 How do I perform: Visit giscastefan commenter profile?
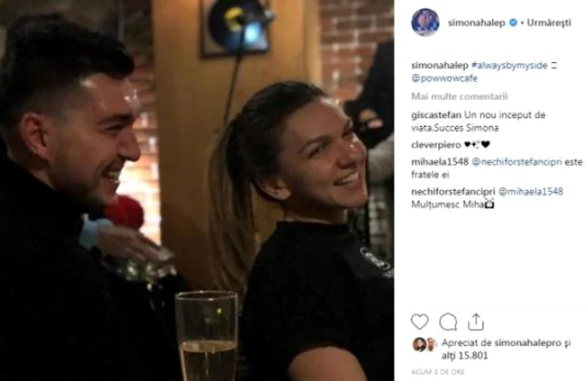coord(436,115)
